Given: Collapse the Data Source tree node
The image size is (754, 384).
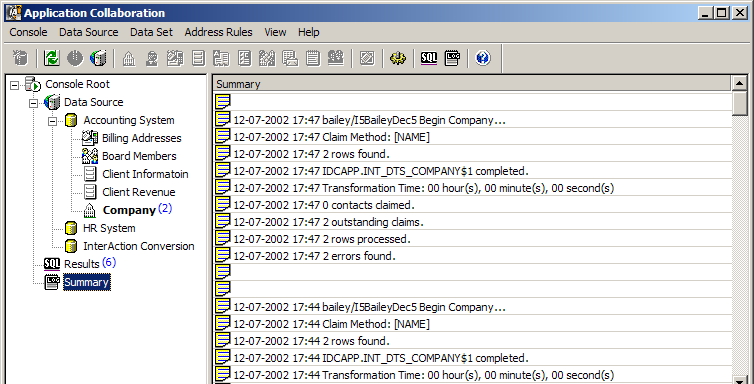Looking at the screenshot, I should click(x=33, y=103).
